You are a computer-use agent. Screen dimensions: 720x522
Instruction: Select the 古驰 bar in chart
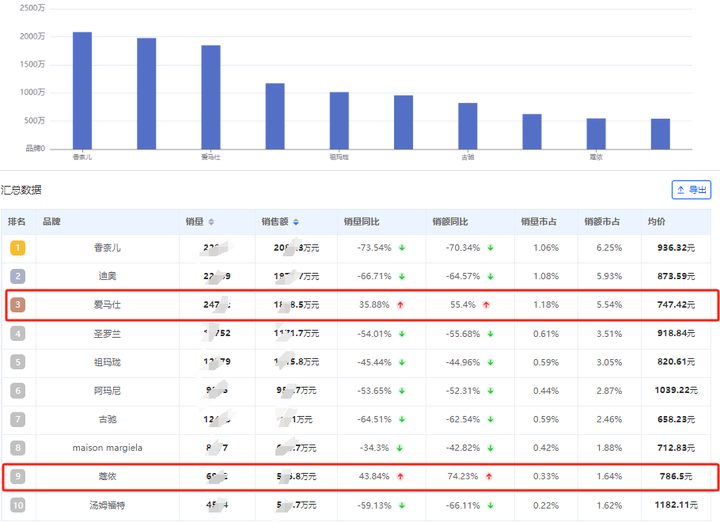pos(468,126)
